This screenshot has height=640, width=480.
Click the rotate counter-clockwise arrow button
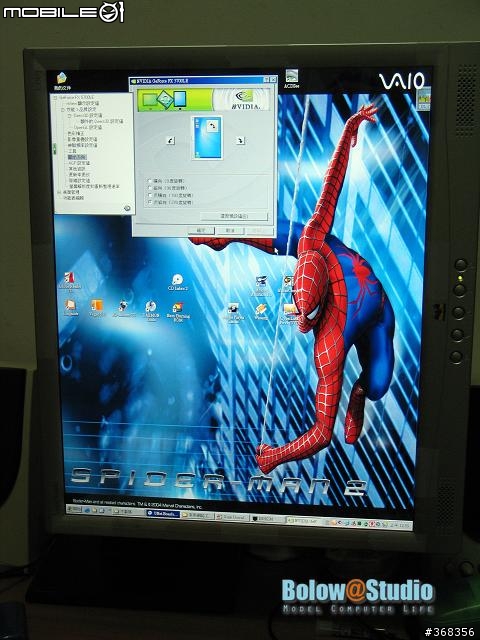pos(171,140)
